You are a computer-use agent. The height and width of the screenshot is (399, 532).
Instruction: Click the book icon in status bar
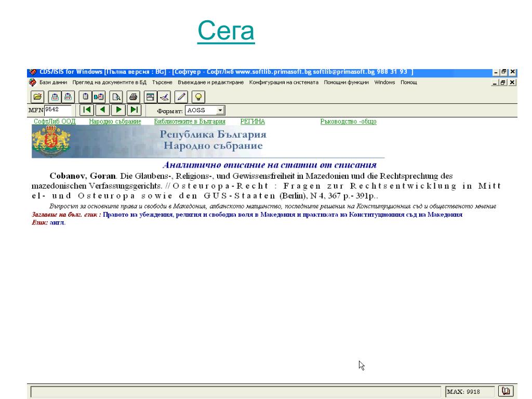[x=506, y=391]
